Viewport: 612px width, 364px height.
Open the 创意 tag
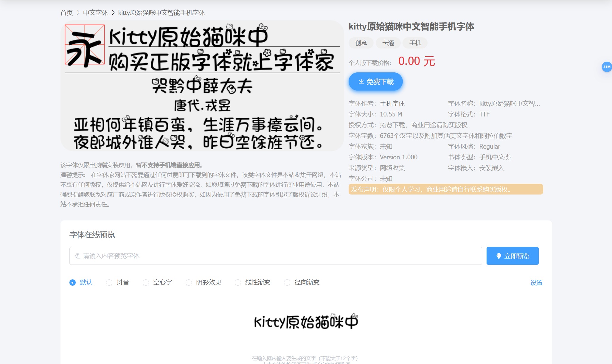pyautogui.click(x=361, y=43)
